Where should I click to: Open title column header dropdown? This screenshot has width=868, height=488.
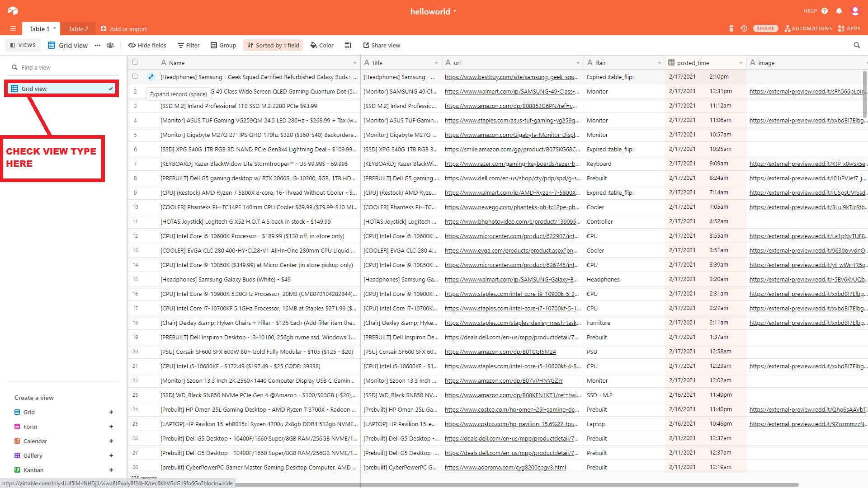point(436,63)
